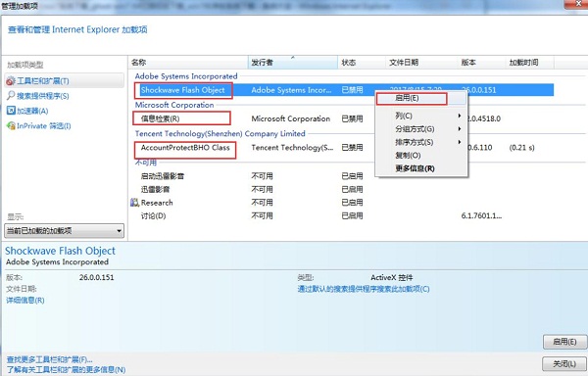Open the 分组方式(G) submenu
The height and width of the screenshot is (376, 588).
(420, 129)
